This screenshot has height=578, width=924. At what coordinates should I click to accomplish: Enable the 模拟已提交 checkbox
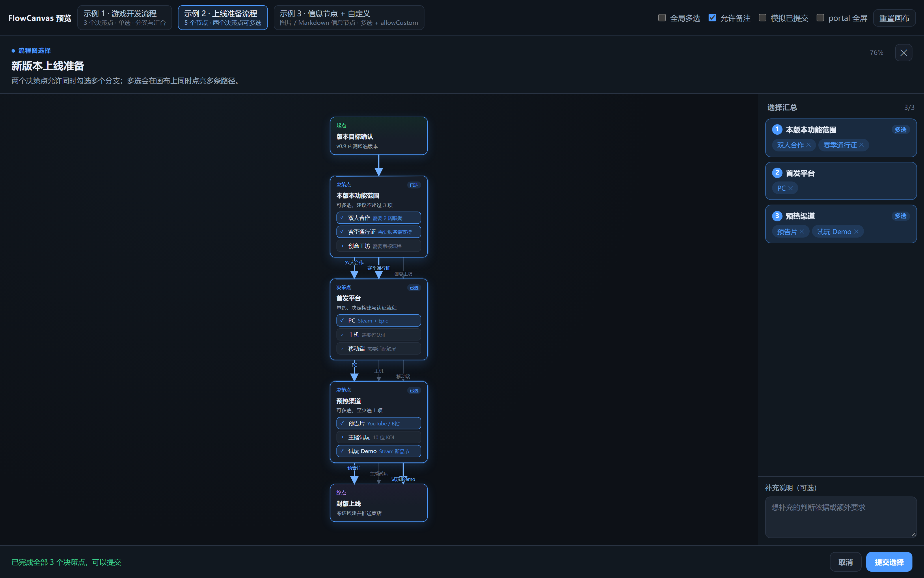tap(763, 18)
